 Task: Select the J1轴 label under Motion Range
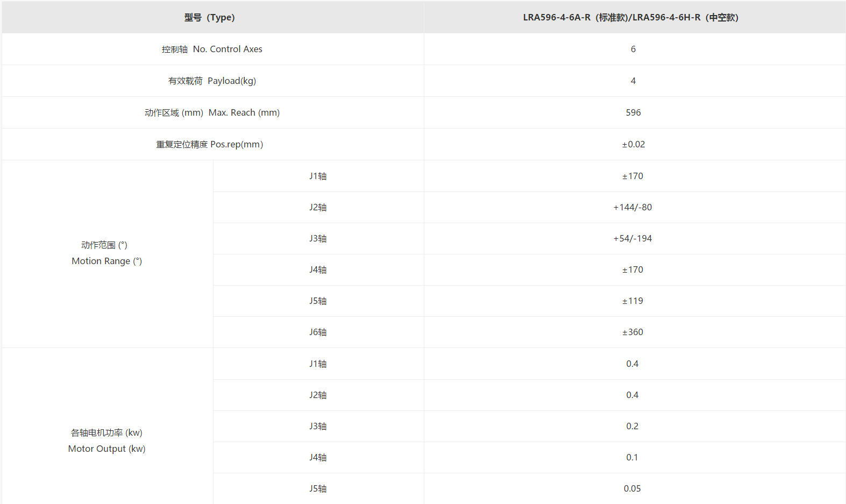tap(318, 176)
